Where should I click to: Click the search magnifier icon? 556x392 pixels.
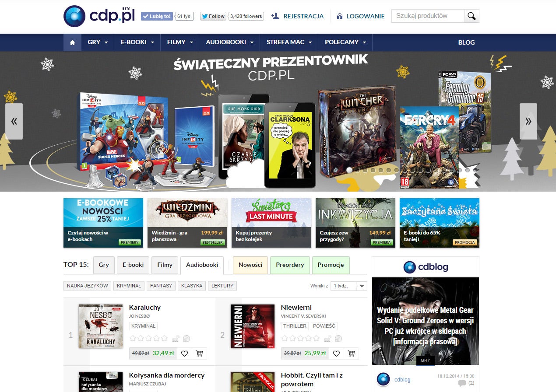click(x=472, y=16)
